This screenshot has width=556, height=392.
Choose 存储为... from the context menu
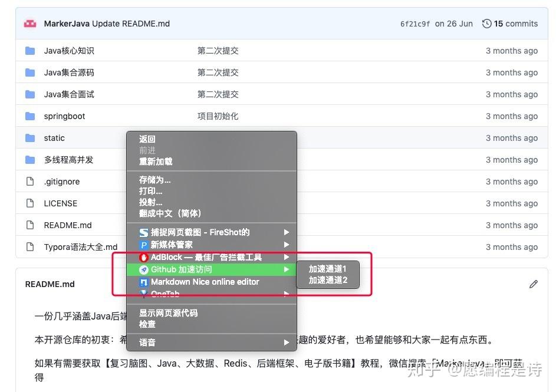click(155, 180)
